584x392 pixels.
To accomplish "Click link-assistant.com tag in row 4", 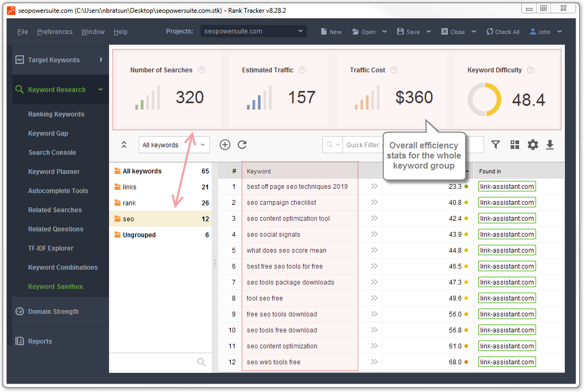I will pos(507,235).
